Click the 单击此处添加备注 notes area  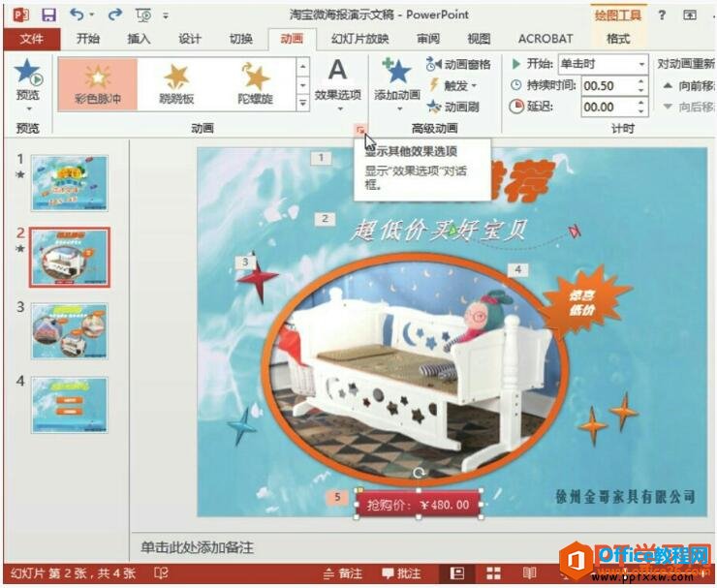[197, 547]
